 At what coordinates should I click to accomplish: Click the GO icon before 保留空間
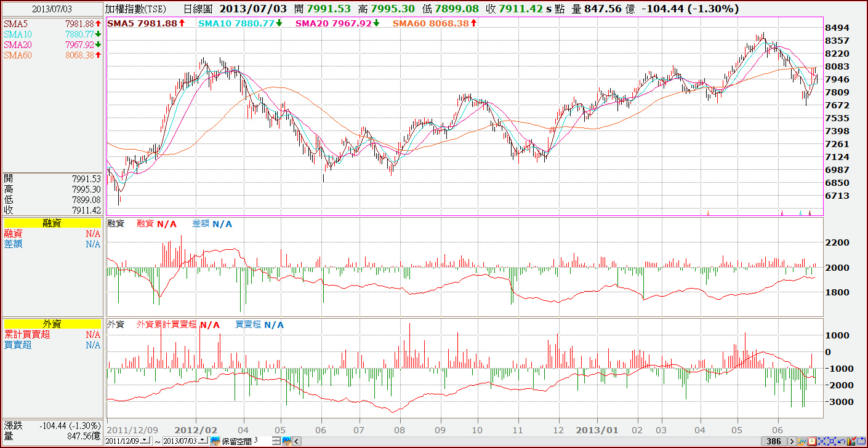[215, 441]
